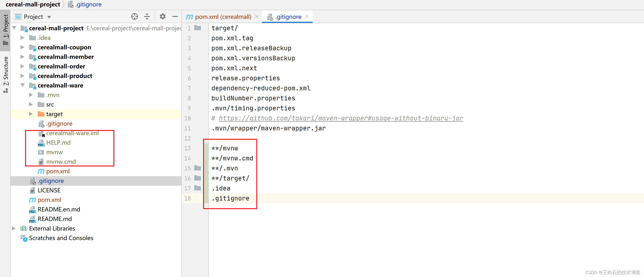Open Project panel settings gear
The height and width of the screenshot is (277, 644).
point(162,17)
